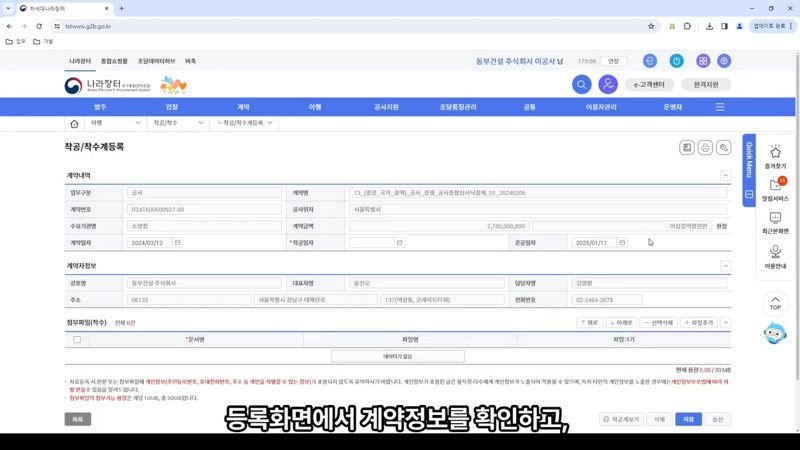Click the 위로 move-up button
Image resolution: width=800 pixels, height=450 pixels.
click(589, 322)
